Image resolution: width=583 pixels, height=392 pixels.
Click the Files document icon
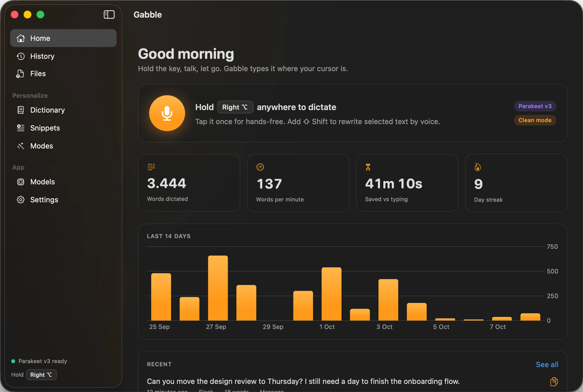[x=20, y=74]
